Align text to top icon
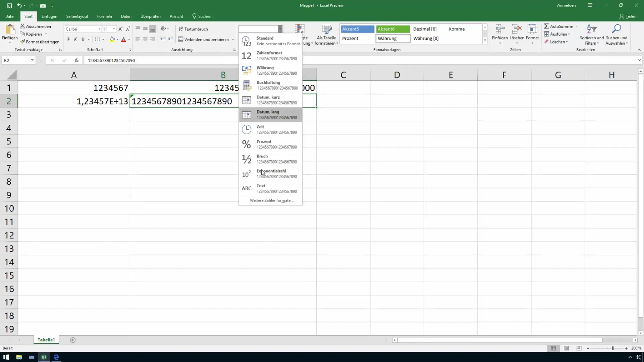Viewport: 644px width, 362px height. (x=138, y=29)
